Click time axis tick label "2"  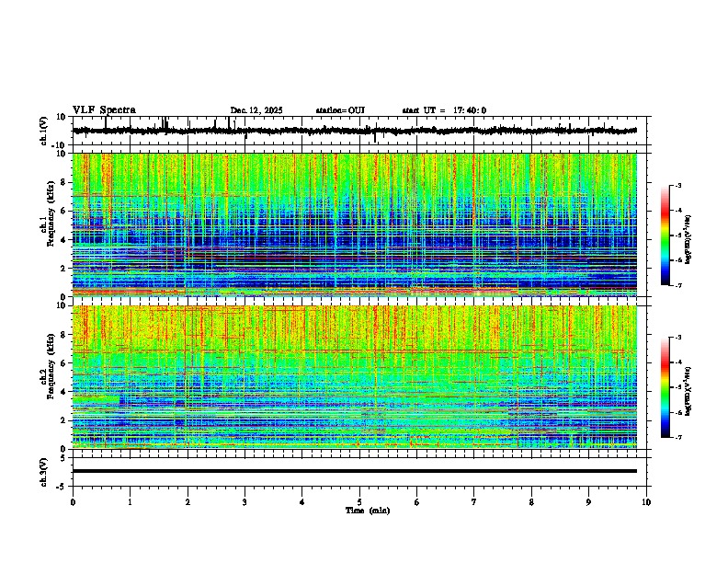click(188, 502)
